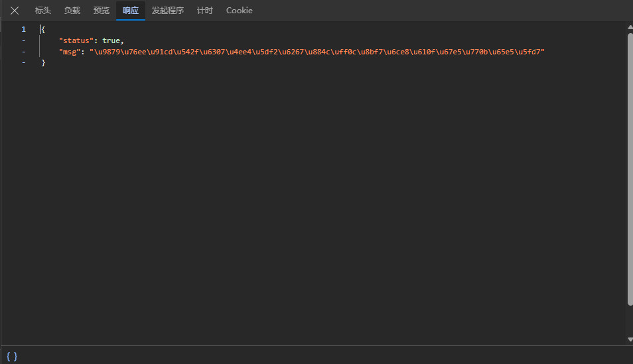The height and width of the screenshot is (364, 633).
Task: Go to the 发起程序 tab
Action: coord(167,11)
